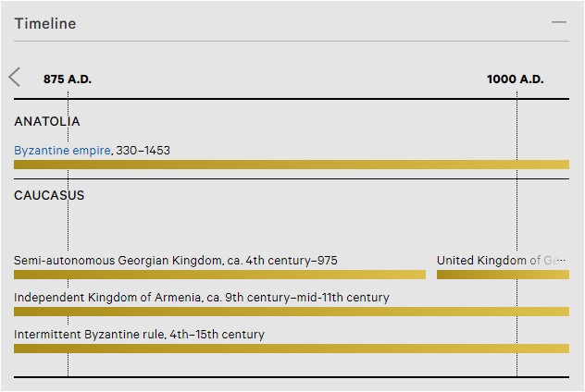This screenshot has height=392, width=585.
Task: Click the Independent Kingdom of Armenia label
Action: [202, 298]
